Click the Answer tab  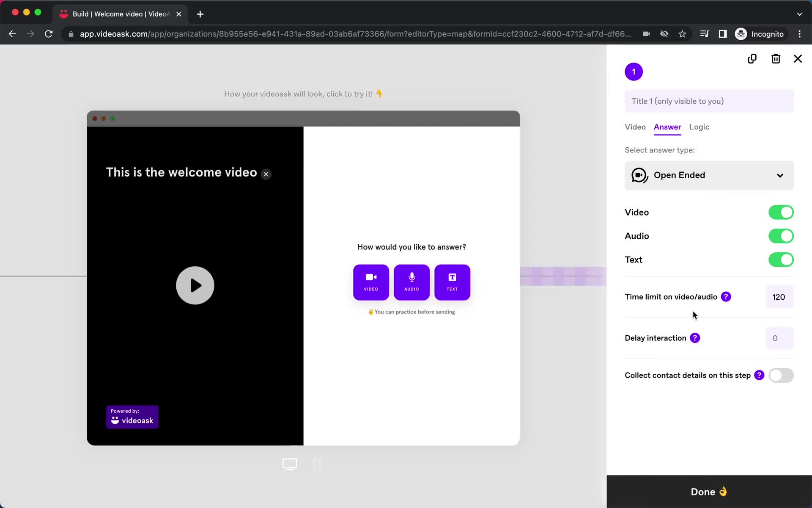667,127
